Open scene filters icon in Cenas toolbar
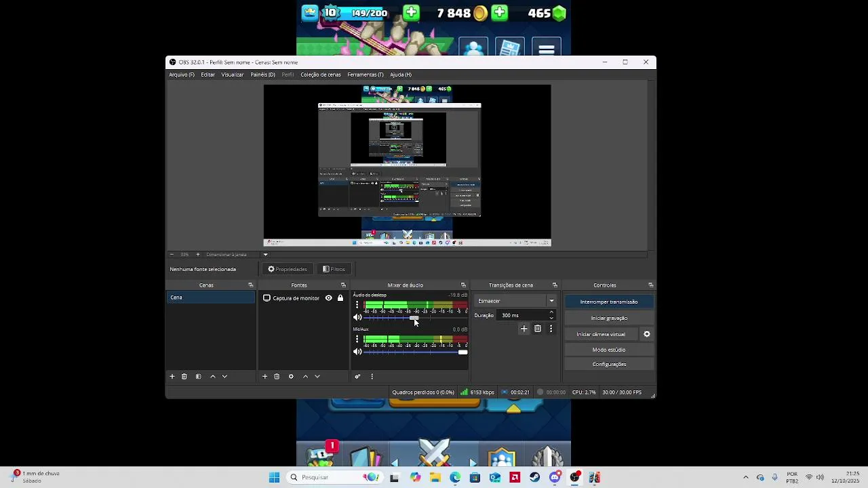 198,376
